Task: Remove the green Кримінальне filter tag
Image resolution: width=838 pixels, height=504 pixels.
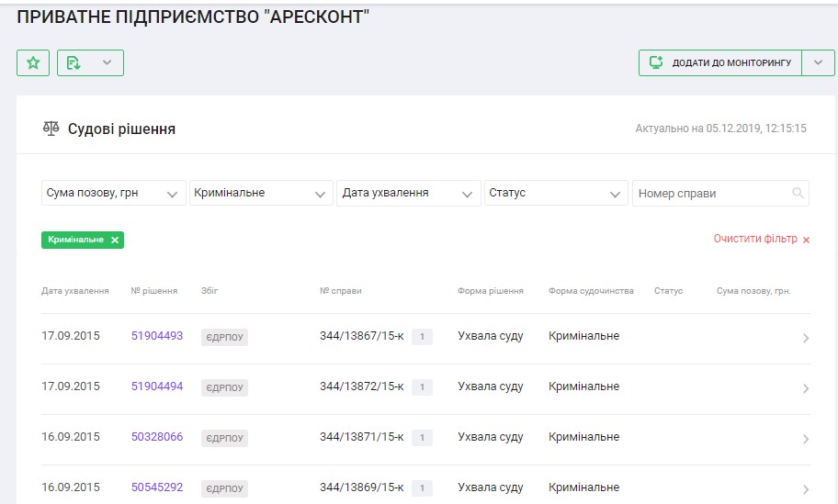Action: (115, 240)
